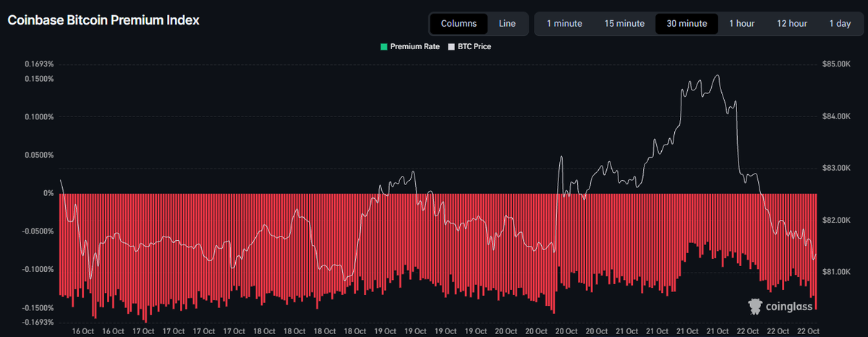Click the 0.1500% axis label

pos(39,79)
